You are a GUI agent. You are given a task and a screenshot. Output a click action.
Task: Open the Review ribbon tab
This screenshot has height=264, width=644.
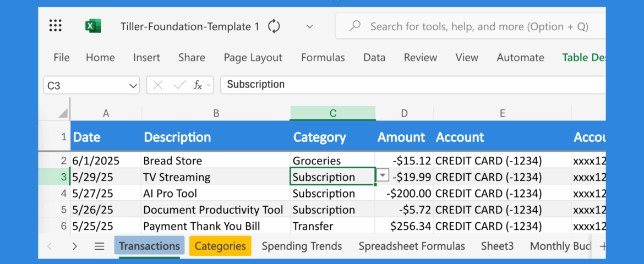tap(421, 58)
